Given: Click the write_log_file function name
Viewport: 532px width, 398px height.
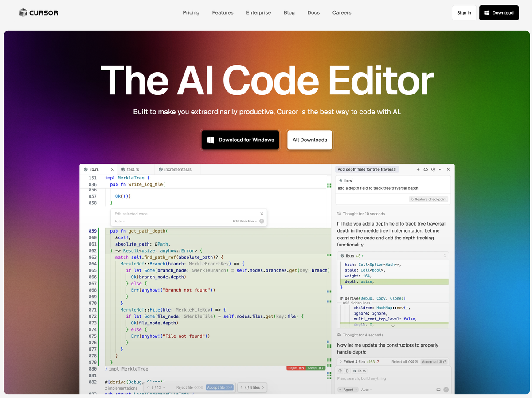Looking at the screenshot, I should (146, 184).
